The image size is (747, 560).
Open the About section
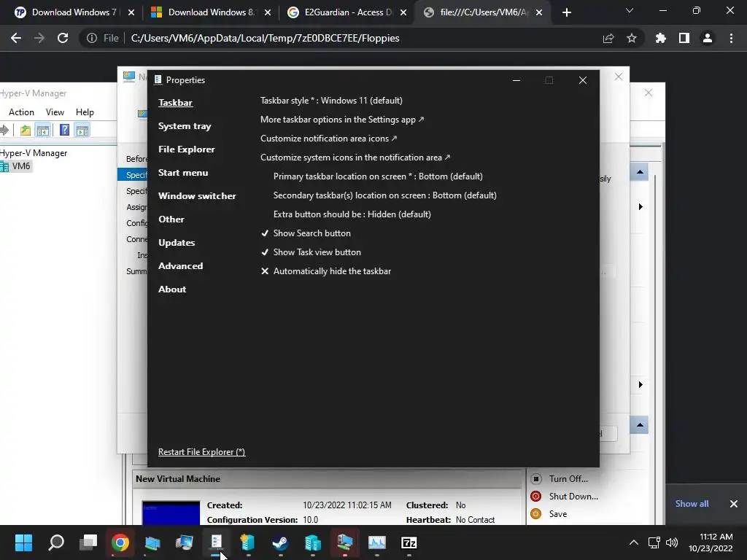click(172, 289)
